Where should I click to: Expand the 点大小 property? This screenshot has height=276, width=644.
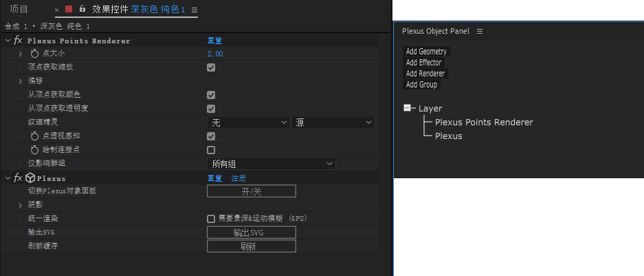click(x=20, y=54)
